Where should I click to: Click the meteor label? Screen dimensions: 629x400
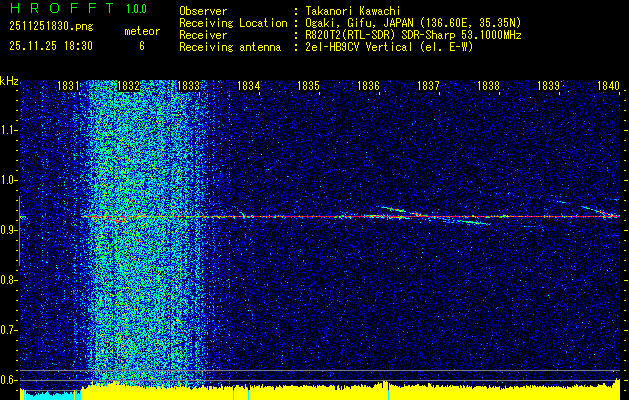click(142, 31)
